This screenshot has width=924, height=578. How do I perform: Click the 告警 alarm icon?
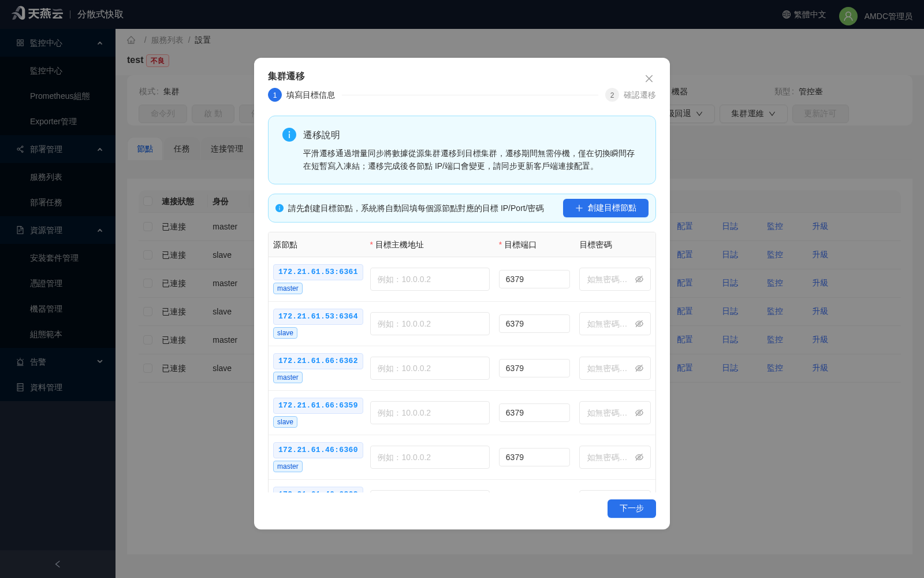point(20,362)
